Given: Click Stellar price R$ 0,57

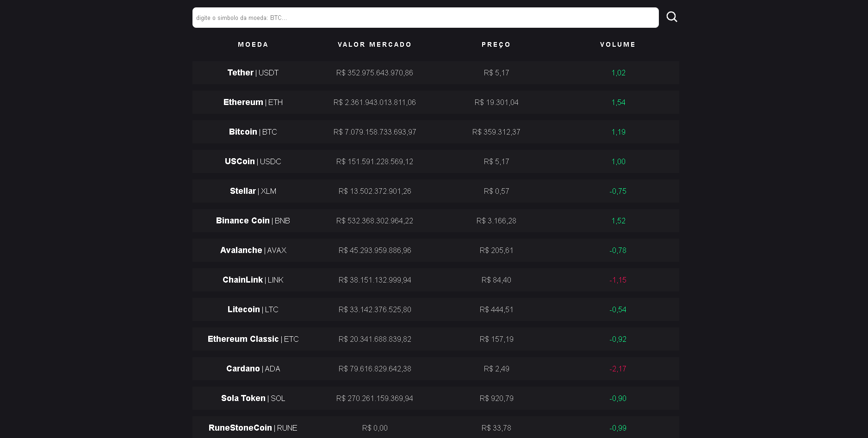Looking at the screenshot, I should coord(496,191).
